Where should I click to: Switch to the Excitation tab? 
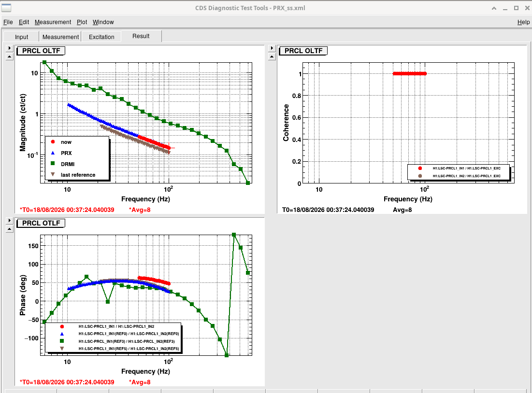tap(101, 37)
